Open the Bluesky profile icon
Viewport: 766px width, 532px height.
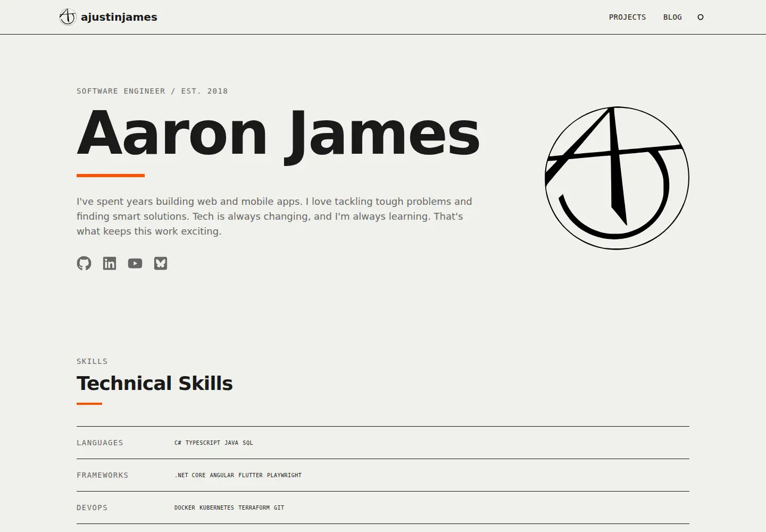click(161, 263)
